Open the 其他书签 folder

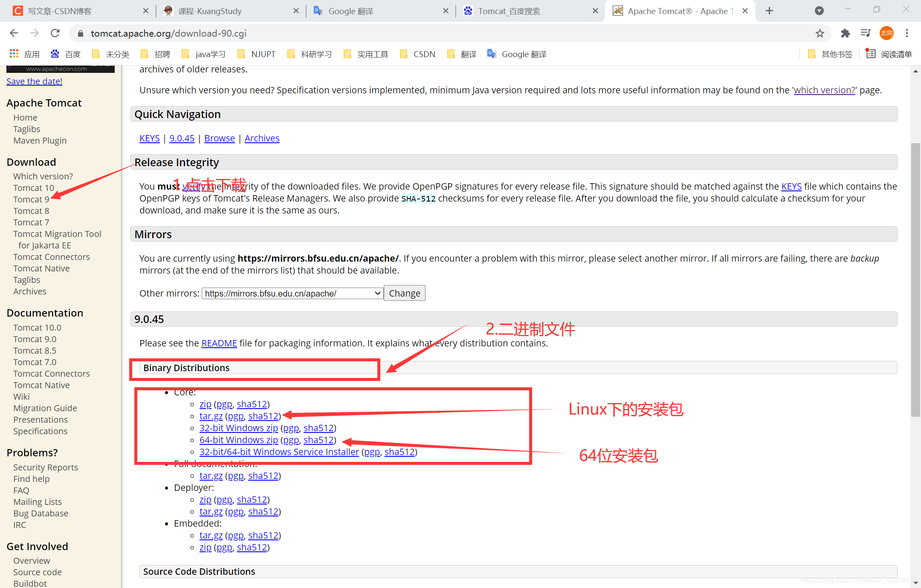point(830,54)
